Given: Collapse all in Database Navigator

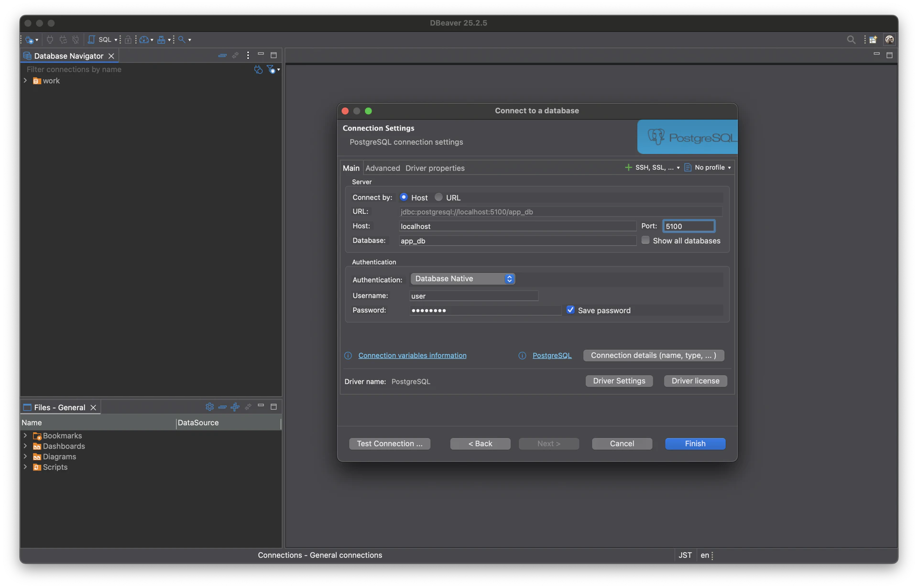Looking at the screenshot, I should pos(222,55).
